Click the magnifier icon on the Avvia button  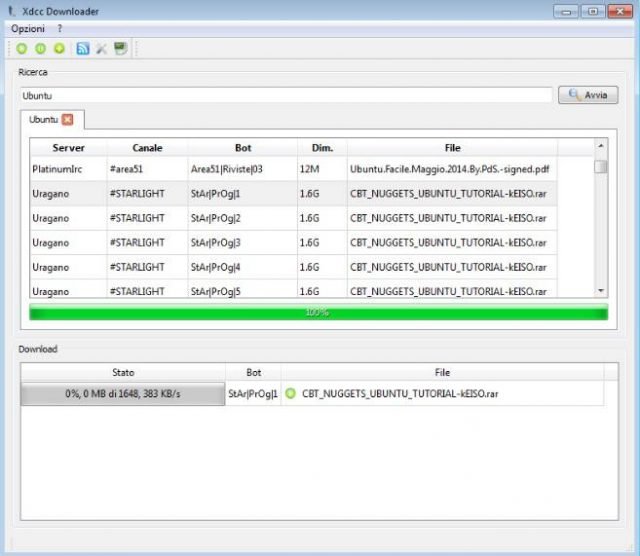pos(574,95)
